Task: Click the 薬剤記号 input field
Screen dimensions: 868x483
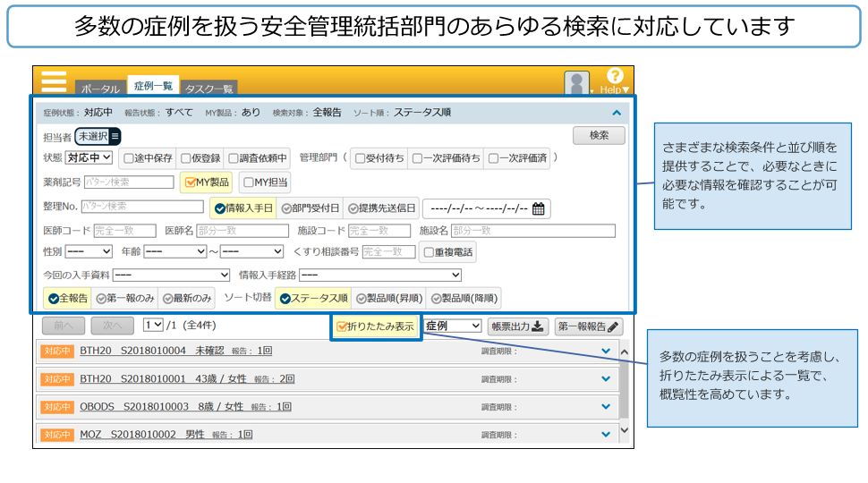Action: click(128, 182)
